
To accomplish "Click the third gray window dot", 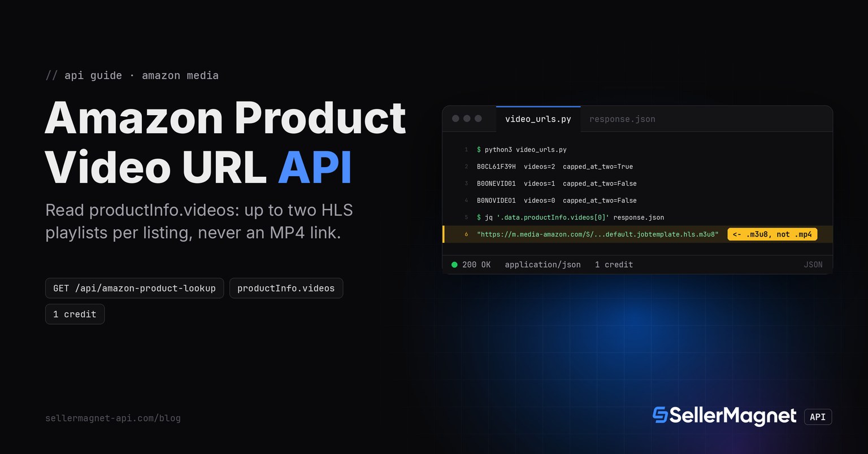I will (478, 119).
